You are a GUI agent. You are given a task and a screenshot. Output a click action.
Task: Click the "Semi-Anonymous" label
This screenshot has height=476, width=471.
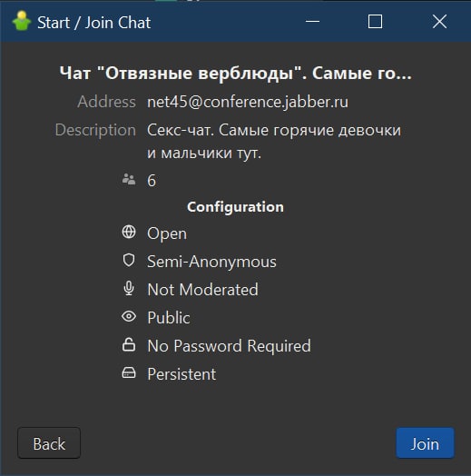click(x=211, y=262)
